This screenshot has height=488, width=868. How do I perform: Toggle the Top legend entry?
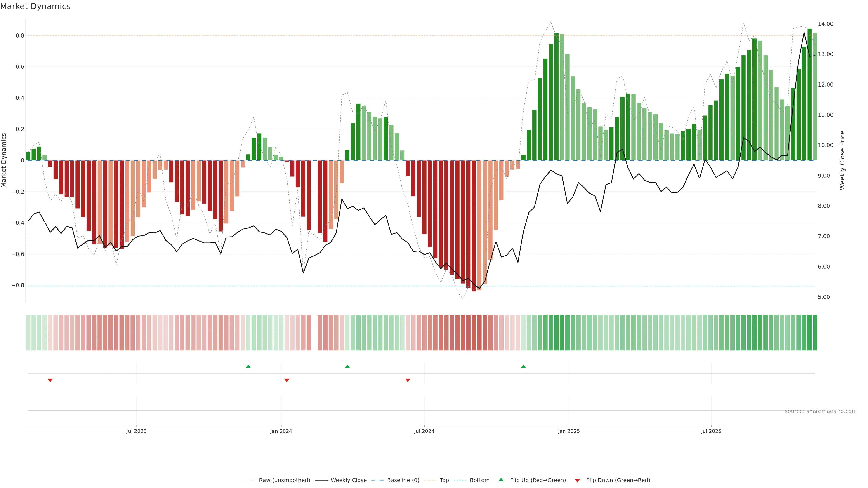point(444,480)
